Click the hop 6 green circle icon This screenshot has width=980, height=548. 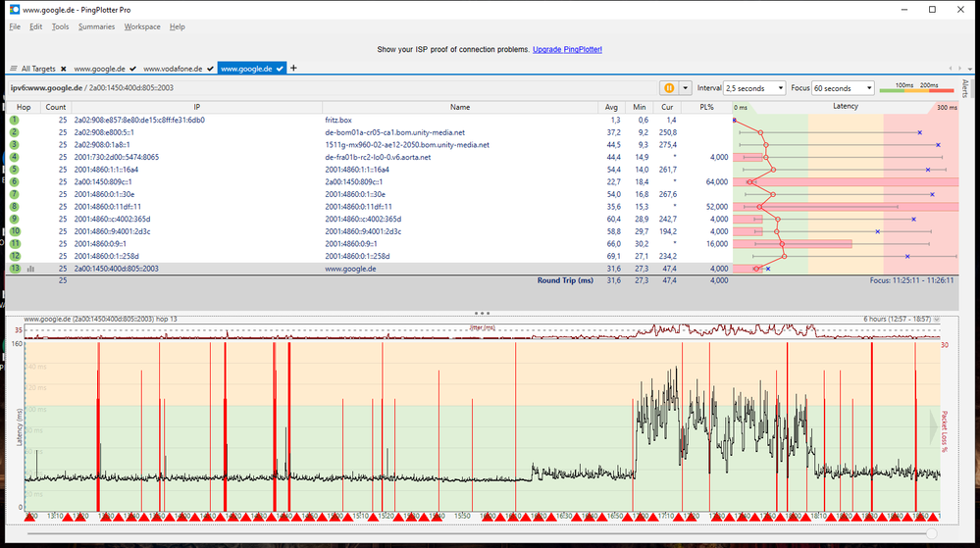pyautogui.click(x=15, y=181)
